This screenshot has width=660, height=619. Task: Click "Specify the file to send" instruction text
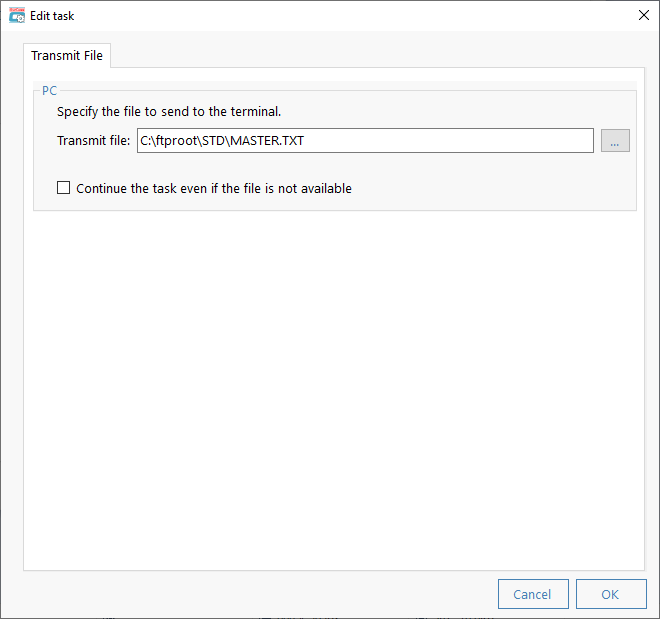[x=169, y=112]
